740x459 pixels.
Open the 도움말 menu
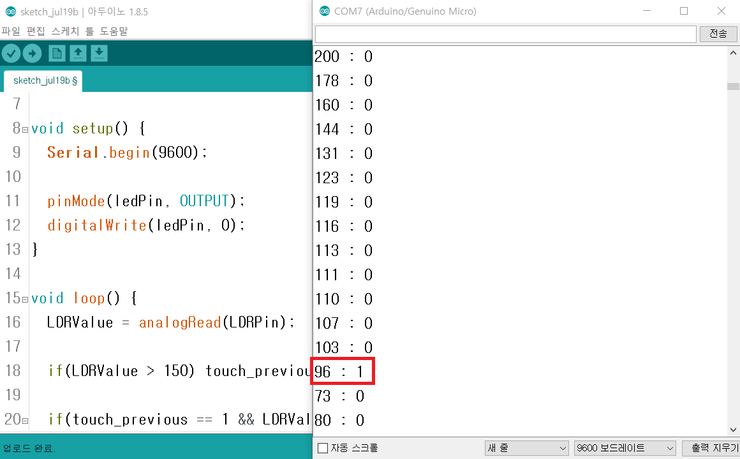coord(113,31)
